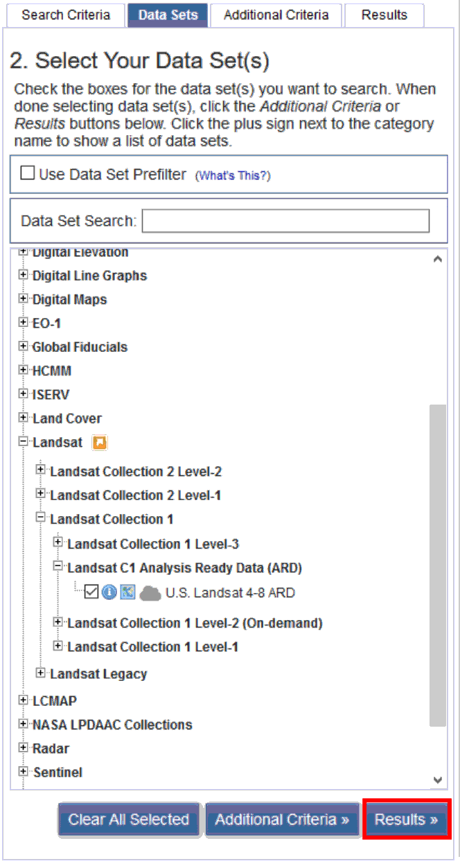Click the coverage map icon for Landsat ARD

click(x=127, y=593)
